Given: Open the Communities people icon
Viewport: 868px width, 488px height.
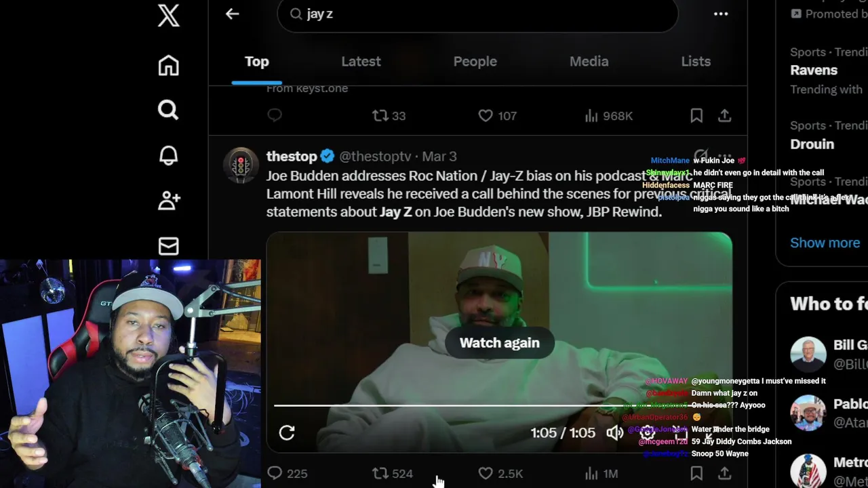Looking at the screenshot, I should 168,201.
